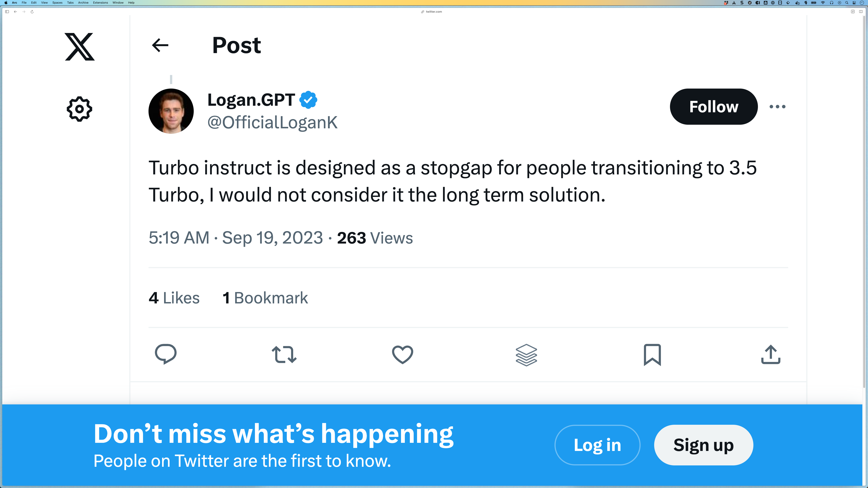Repost the Logan.GPT tweet

(x=284, y=354)
